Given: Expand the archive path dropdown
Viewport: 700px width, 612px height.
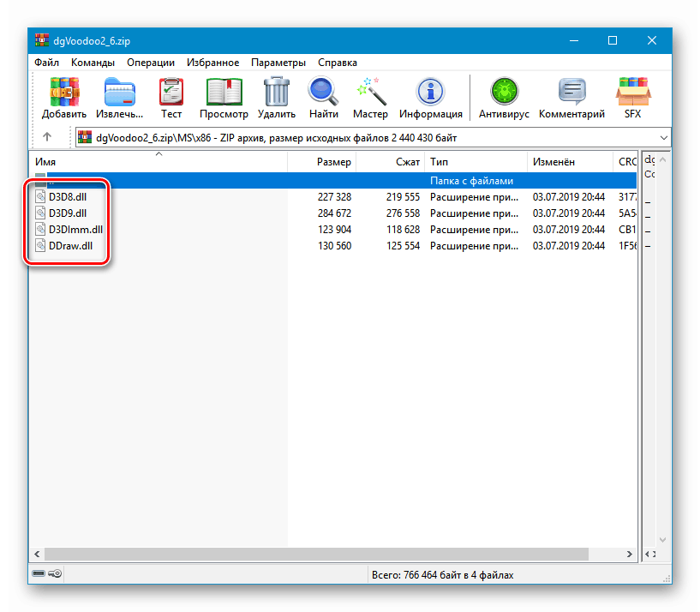Looking at the screenshot, I should click(663, 138).
